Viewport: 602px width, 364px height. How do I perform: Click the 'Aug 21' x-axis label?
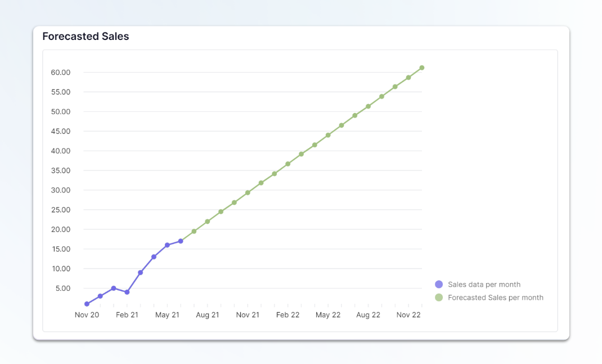[207, 315]
